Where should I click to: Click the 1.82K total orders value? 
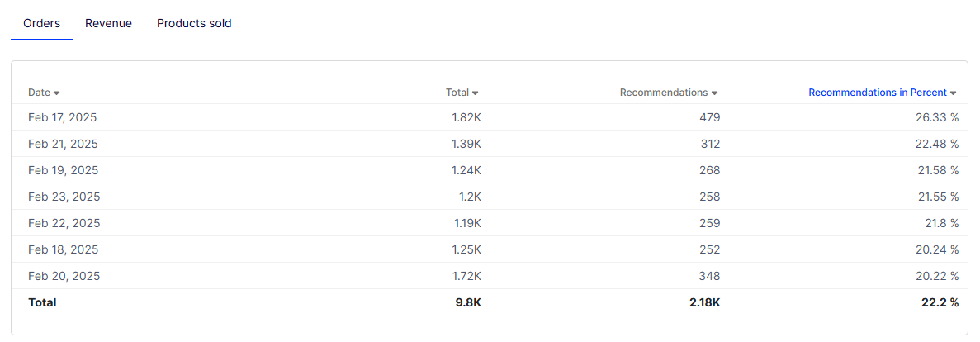[466, 117]
